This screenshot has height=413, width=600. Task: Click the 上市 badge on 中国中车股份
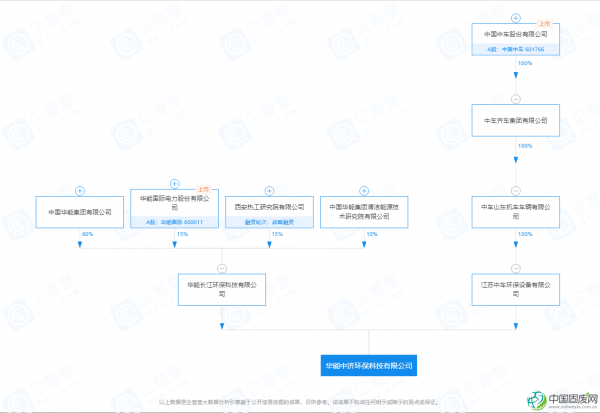[545, 22]
